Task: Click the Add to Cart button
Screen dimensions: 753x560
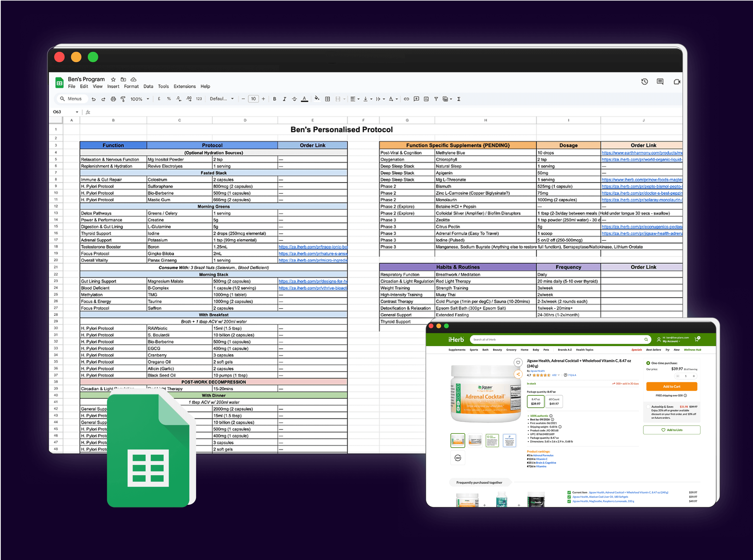Action: [x=671, y=386]
